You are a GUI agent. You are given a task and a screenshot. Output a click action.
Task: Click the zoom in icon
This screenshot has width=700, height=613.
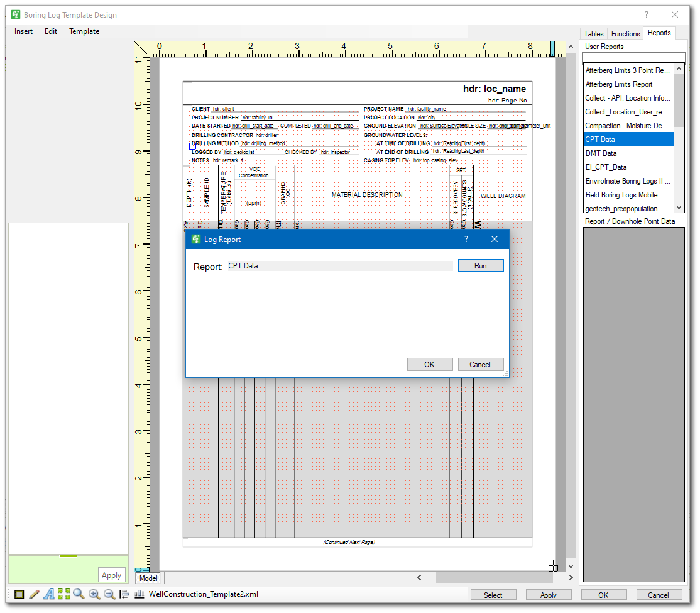pyautogui.click(x=94, y=594)
